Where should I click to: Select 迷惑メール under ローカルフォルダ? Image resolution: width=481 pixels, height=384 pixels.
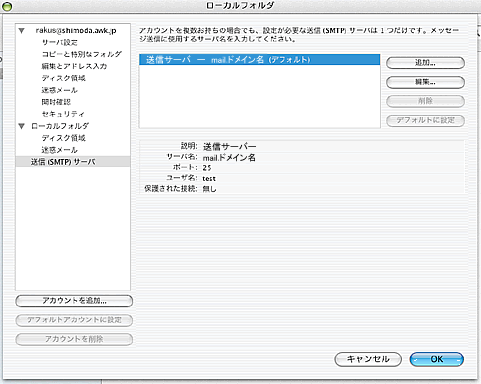pyautogui.click(x=59, y=150)
